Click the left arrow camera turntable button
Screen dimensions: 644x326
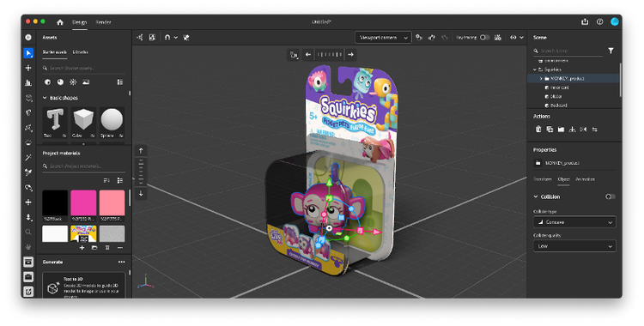point(308,54)
